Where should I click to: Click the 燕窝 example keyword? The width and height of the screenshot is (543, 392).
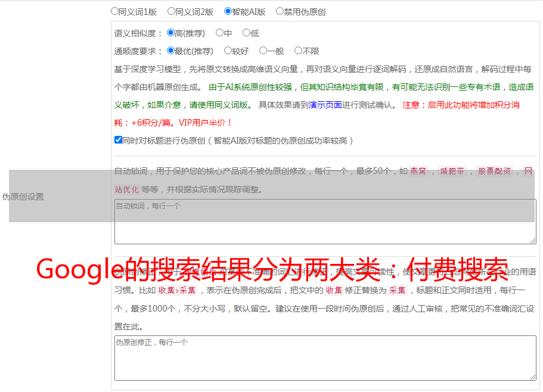[x=418, y=171]
